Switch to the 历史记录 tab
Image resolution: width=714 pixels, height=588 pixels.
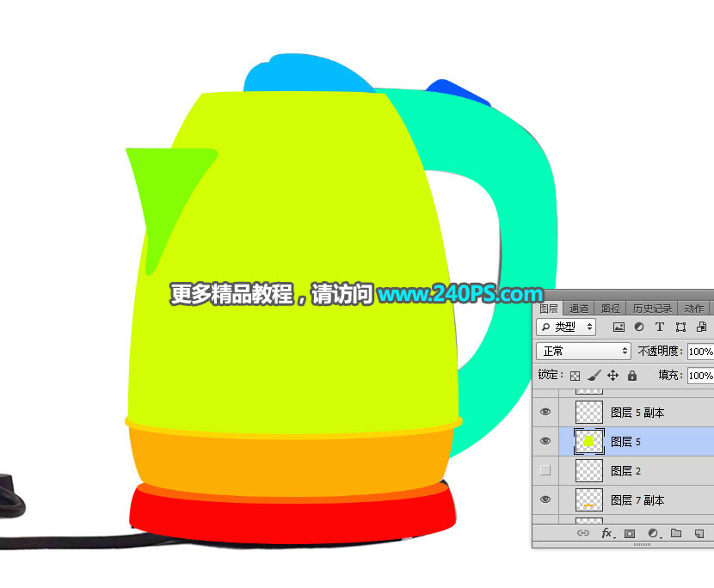[x=652, y=309]
